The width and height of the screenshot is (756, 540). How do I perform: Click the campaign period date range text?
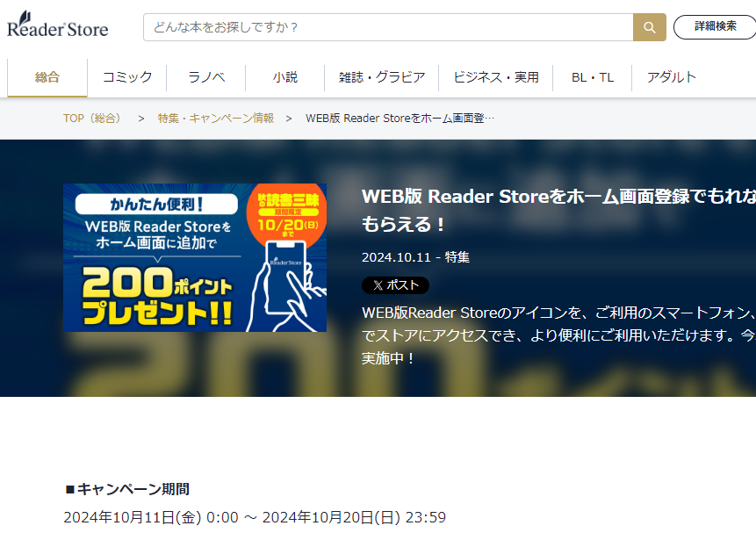(x=255, y=517)
